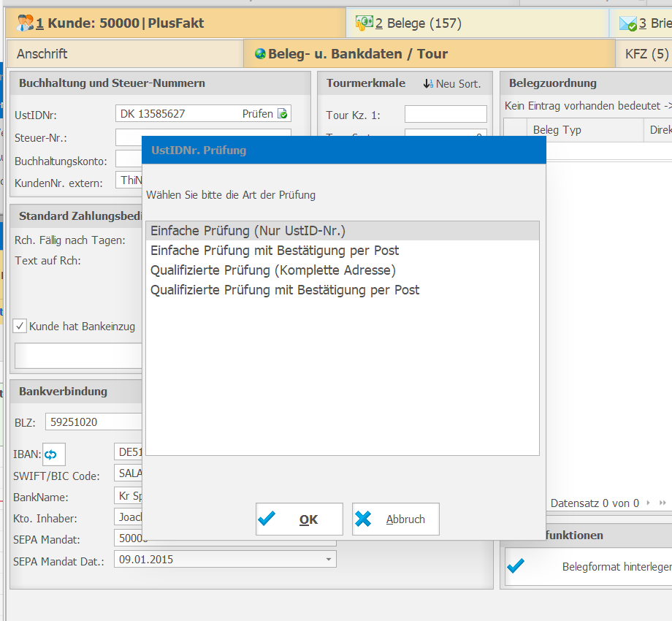Select Einfache Prüfung mit Bestätigung per Post
672x621 pixels.
[343, 251]
